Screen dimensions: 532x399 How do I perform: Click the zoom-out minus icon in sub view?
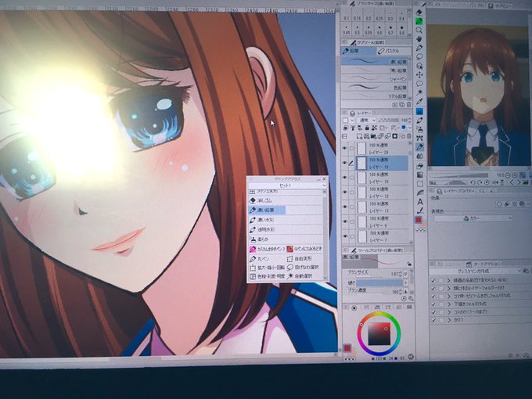click(508, 175)
